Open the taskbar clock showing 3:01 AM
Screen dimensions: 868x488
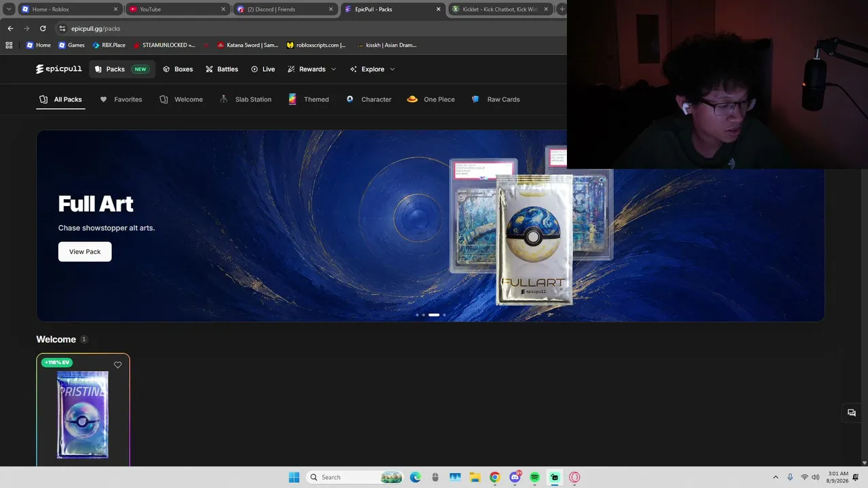[x=838, y=477]
